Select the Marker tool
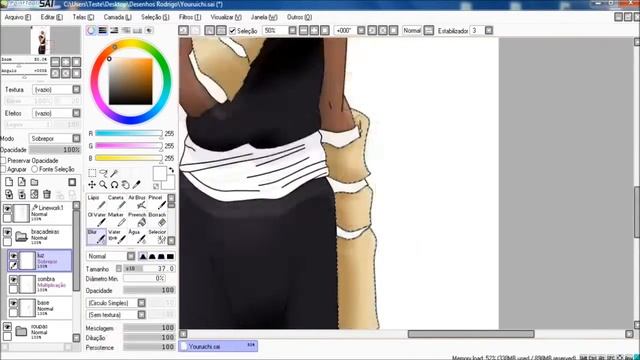Image resolution: width=640 pixels, height=360 pixels. coord(116,219)
